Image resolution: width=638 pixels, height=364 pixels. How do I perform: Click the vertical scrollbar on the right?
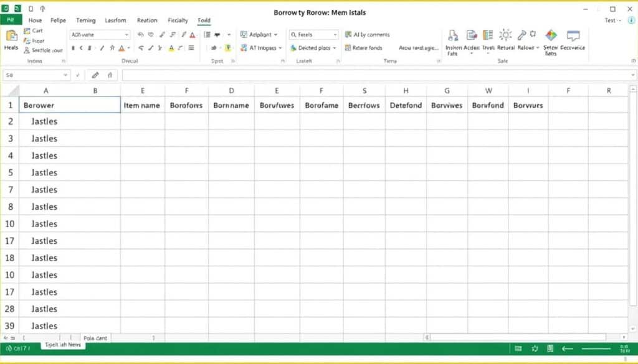[x=633, y=199]
